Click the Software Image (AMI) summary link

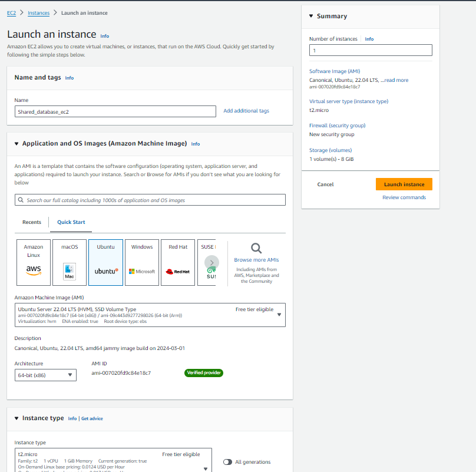[335, 71]
